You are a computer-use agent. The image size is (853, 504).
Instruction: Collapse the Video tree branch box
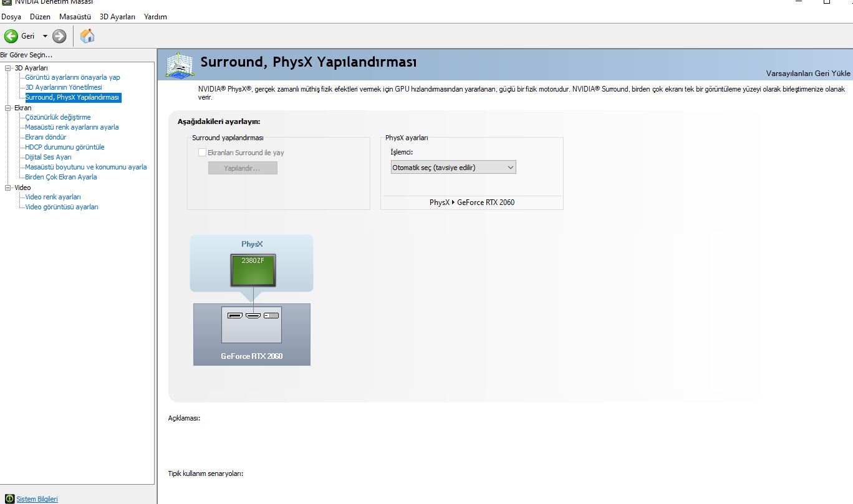(x=8, y=188)
